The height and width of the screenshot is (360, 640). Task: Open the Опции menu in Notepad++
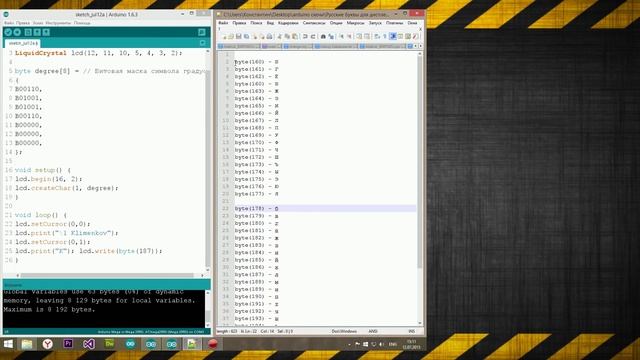(x=336, y=23)
